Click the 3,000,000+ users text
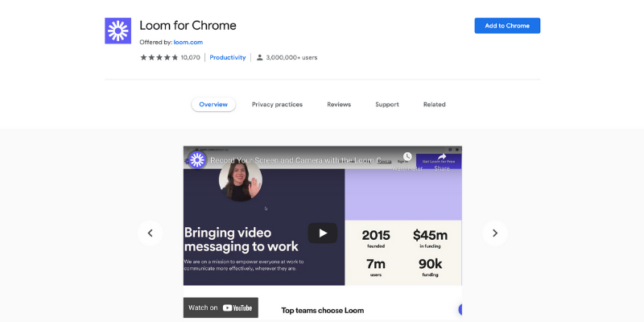This screenshot has height=322, width=644. 291,57
